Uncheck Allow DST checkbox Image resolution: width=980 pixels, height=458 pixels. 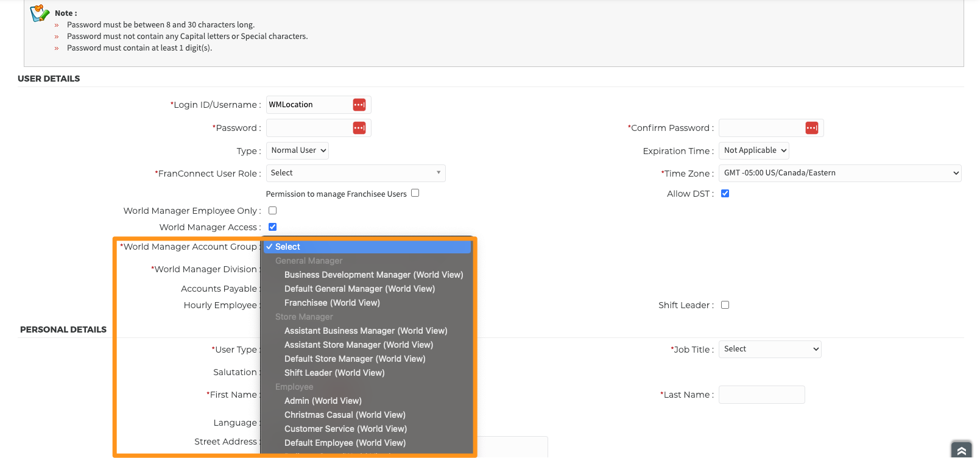click(725, 194)
